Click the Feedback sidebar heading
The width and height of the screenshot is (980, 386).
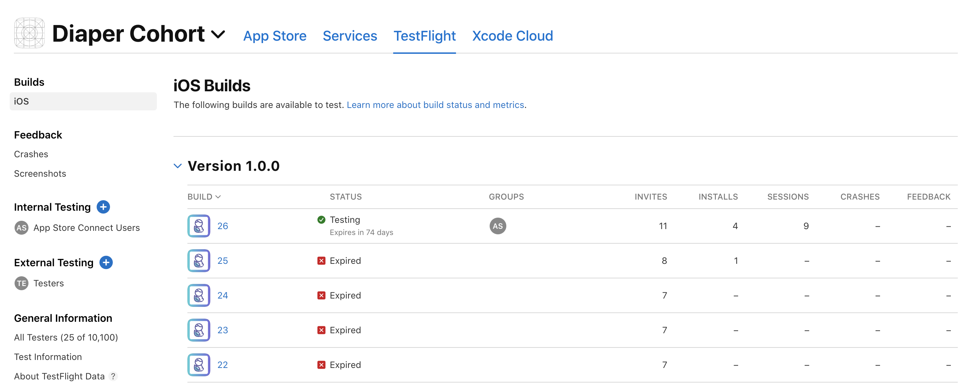coord(38,135)
